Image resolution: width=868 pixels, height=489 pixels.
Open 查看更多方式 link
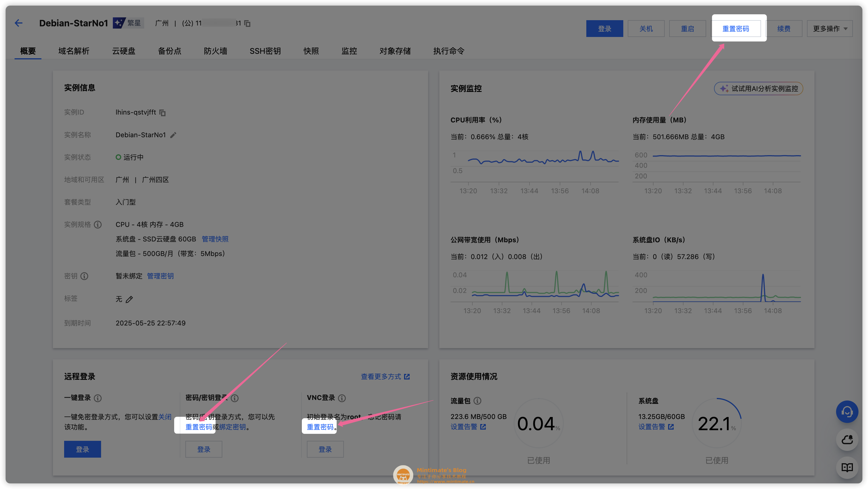pos(385,377)
